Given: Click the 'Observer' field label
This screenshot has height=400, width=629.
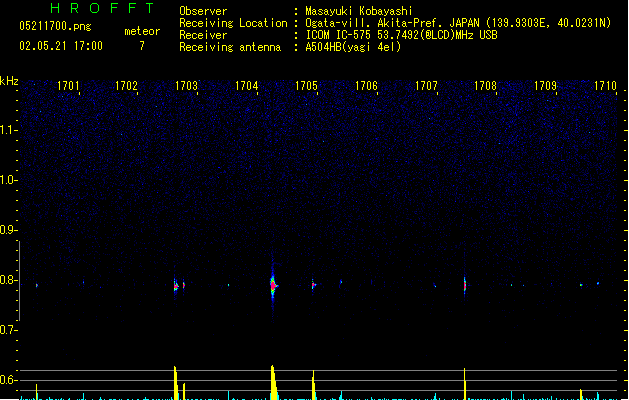Looking at the screenshot, I should pyautogui.click(x=203, y=11).
